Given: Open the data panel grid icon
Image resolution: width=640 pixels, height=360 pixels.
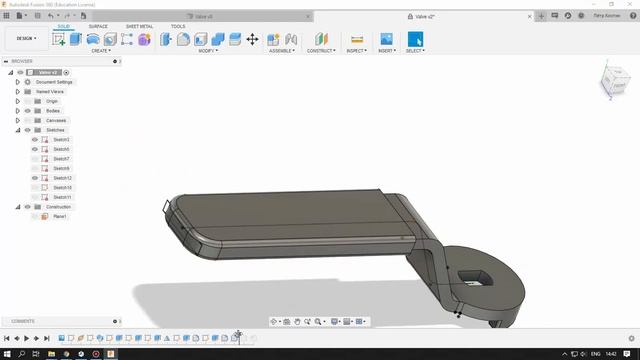Looking at the screenshot, I should point(7,16).
